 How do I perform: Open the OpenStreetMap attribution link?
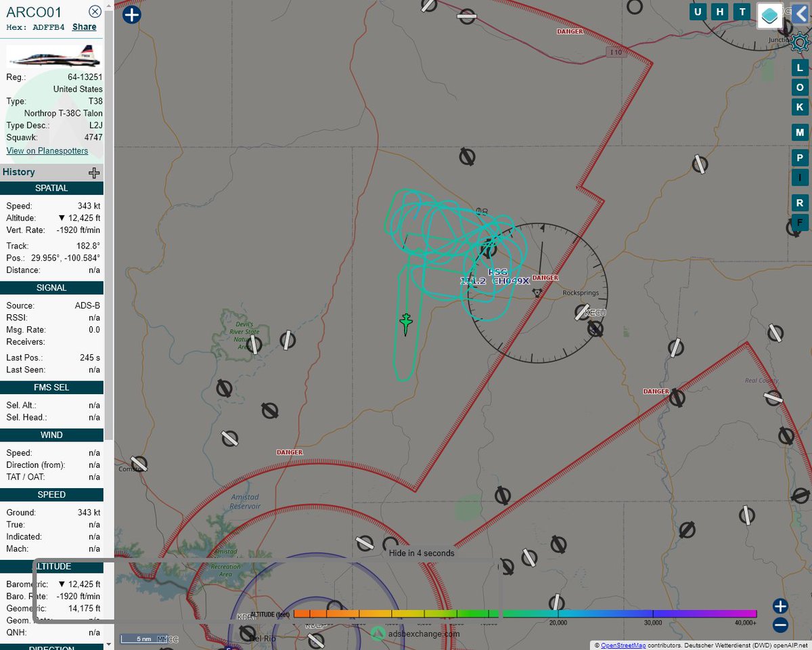[623, 645]
